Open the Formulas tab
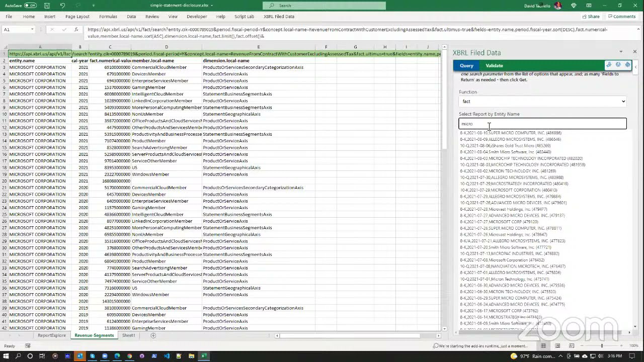Image resolution: width=644 pixels, height=362 pixels. (108, 17)
